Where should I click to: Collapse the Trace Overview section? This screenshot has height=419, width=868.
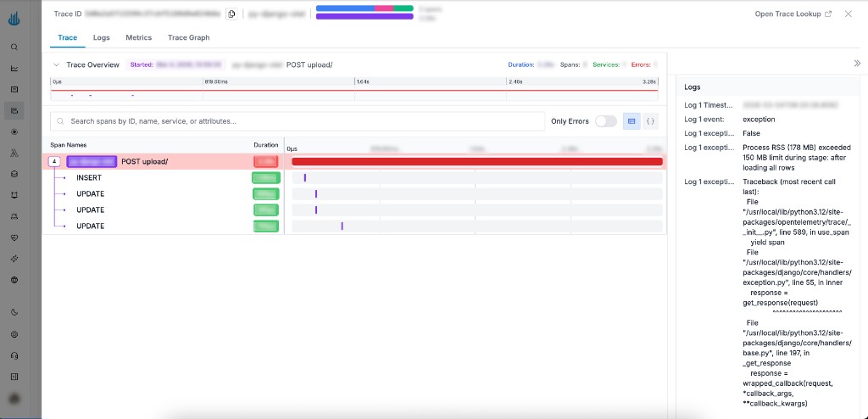click(x=56, y=64)
